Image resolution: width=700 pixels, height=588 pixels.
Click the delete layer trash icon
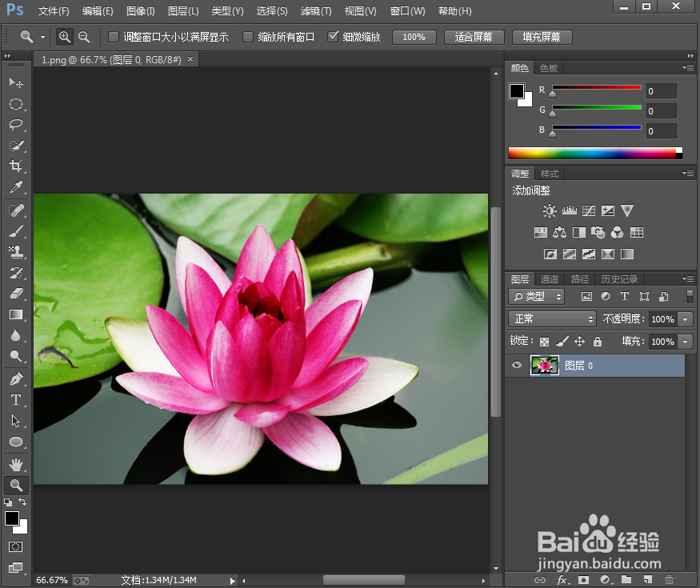pos(669,579)
